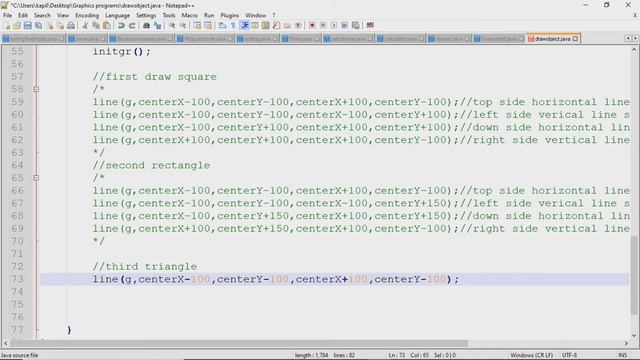Open the Function List toolbar icon

coord(276,26)
